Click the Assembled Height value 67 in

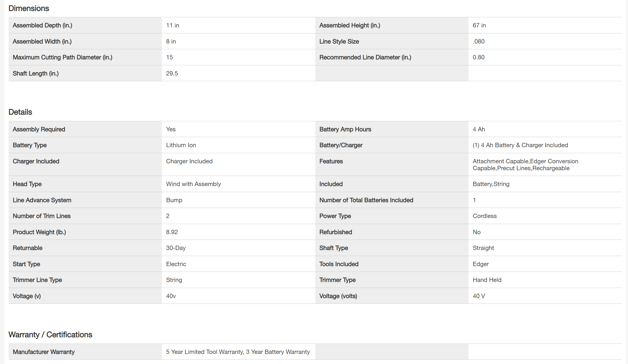479,25
